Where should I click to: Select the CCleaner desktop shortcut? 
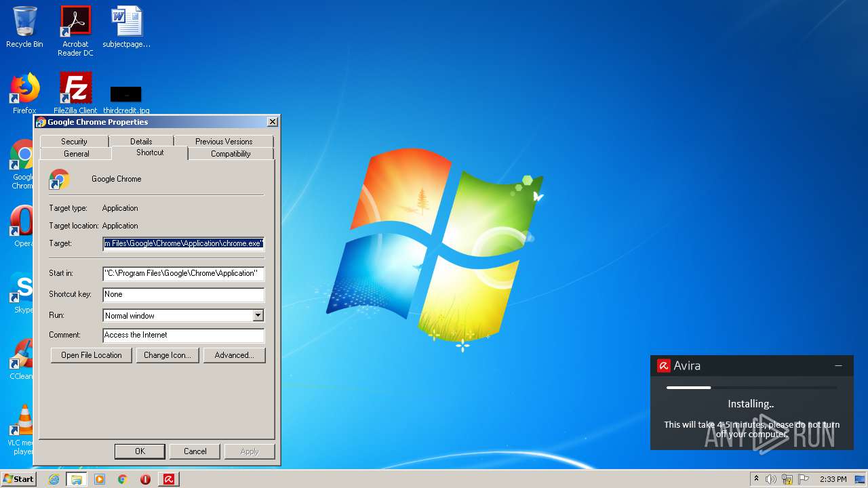(21, 359)
